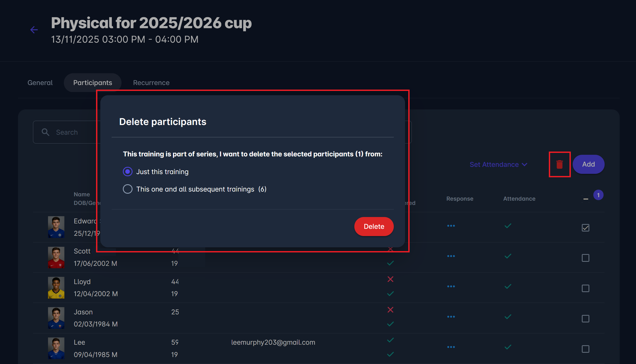This screenshot has width=636, height=364.
Task: Open response options for Jason
Action: click(x=451, y=317)
